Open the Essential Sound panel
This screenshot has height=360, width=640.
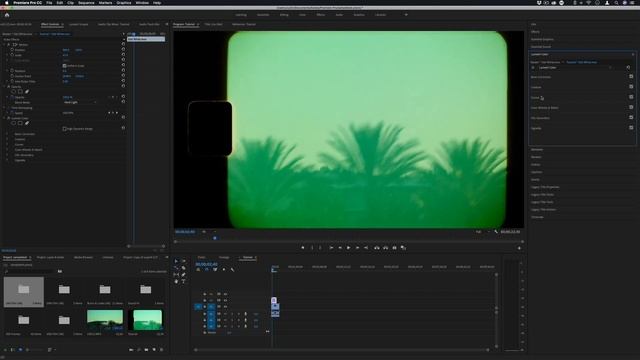(x=541, y=47)
